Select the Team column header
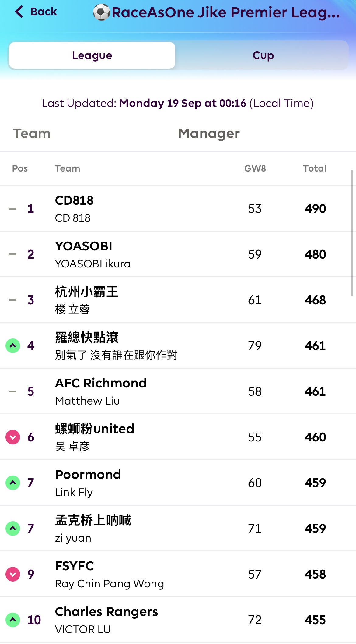 32,133
